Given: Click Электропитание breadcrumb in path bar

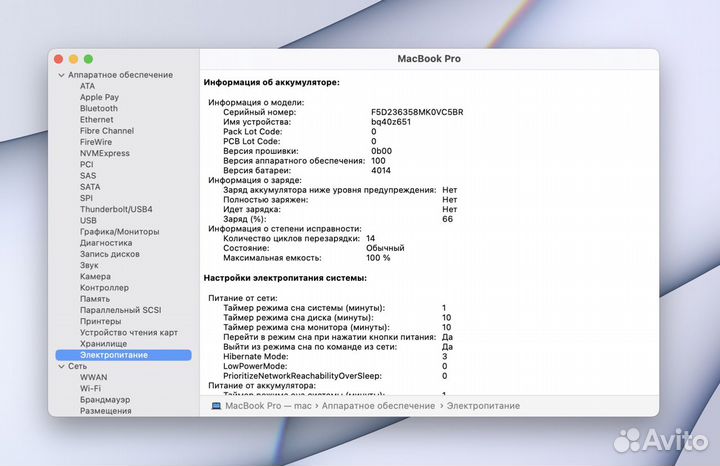Looking at the screenshot, I should pos(483,406).
